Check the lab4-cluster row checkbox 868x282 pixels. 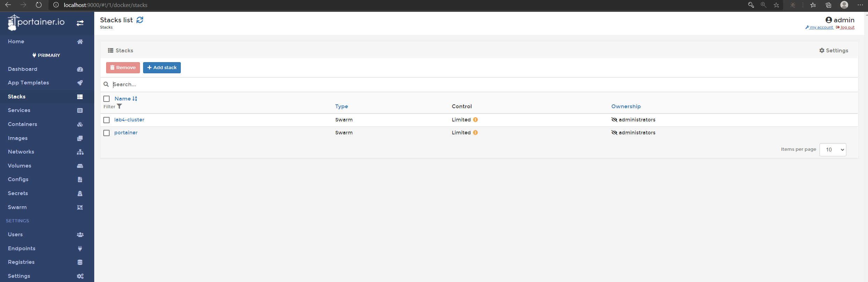pyautogui.click(x=106, y=120)
